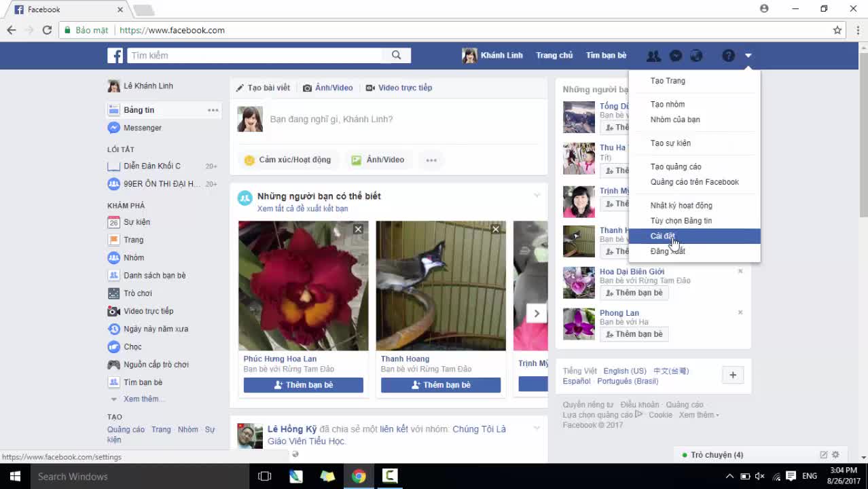Open Messenger in left sidebar
868x489 pixels.
pyautogui.click(x=143, y=128)
